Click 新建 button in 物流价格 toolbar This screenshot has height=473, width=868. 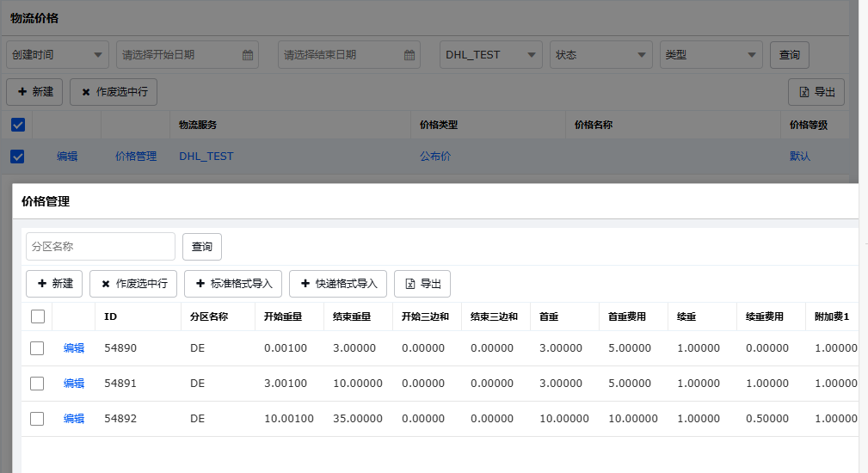[34, 92]
